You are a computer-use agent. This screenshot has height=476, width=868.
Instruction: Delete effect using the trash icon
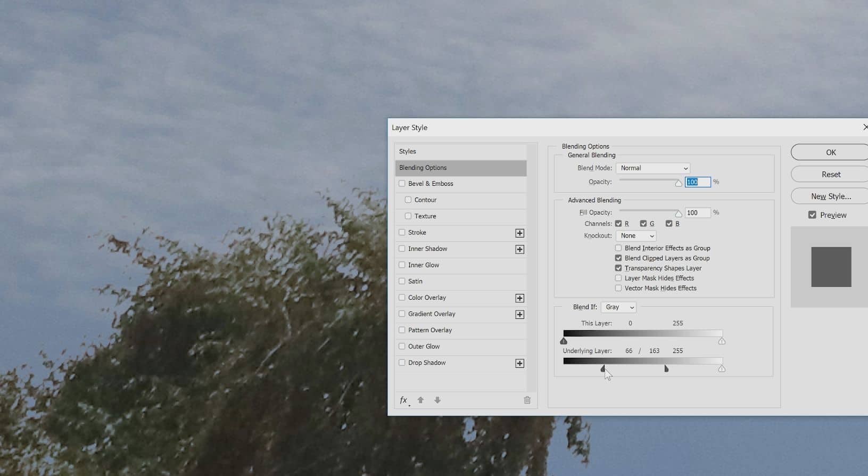527,400
